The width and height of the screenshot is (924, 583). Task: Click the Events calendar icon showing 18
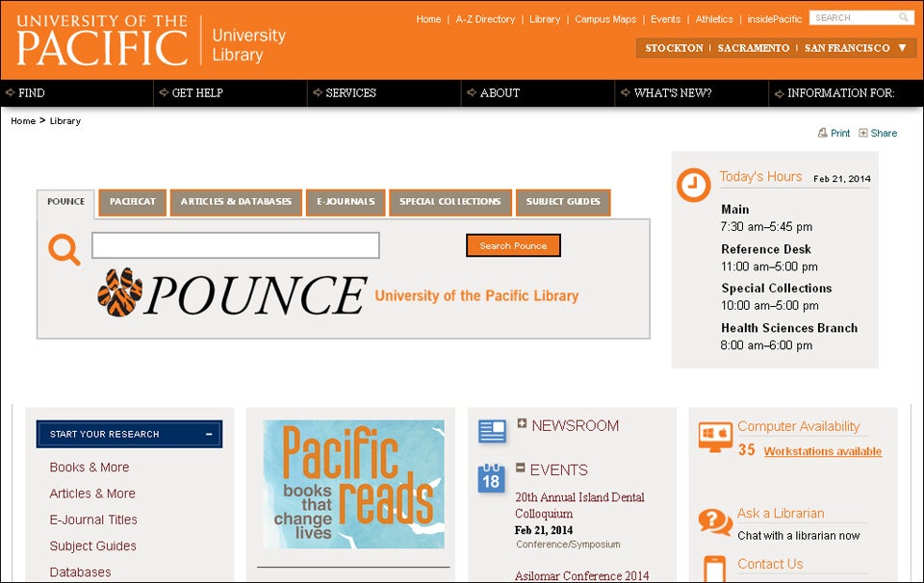coord(491,476)
